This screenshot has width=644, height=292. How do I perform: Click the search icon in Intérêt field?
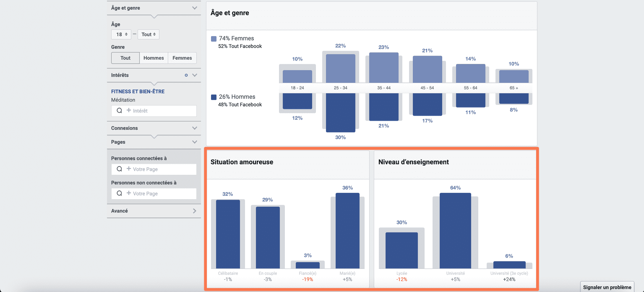[x=119, y=111]
